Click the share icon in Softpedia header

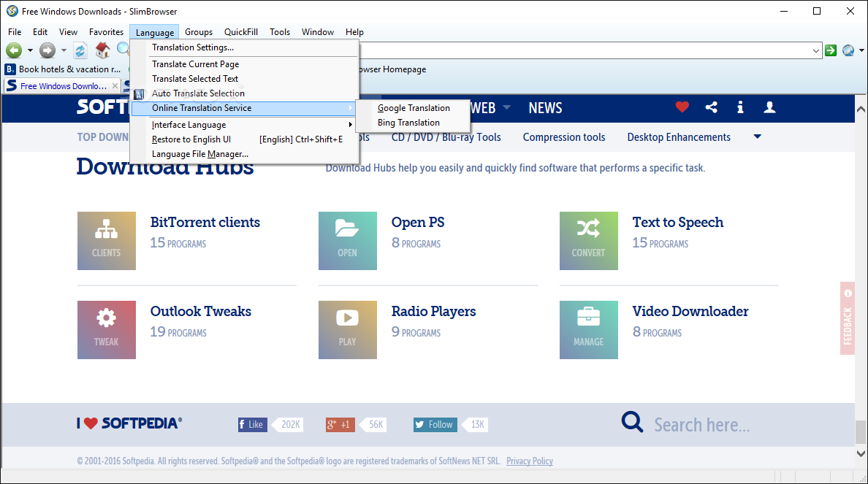pyautogui.click(x=712, y=107)
